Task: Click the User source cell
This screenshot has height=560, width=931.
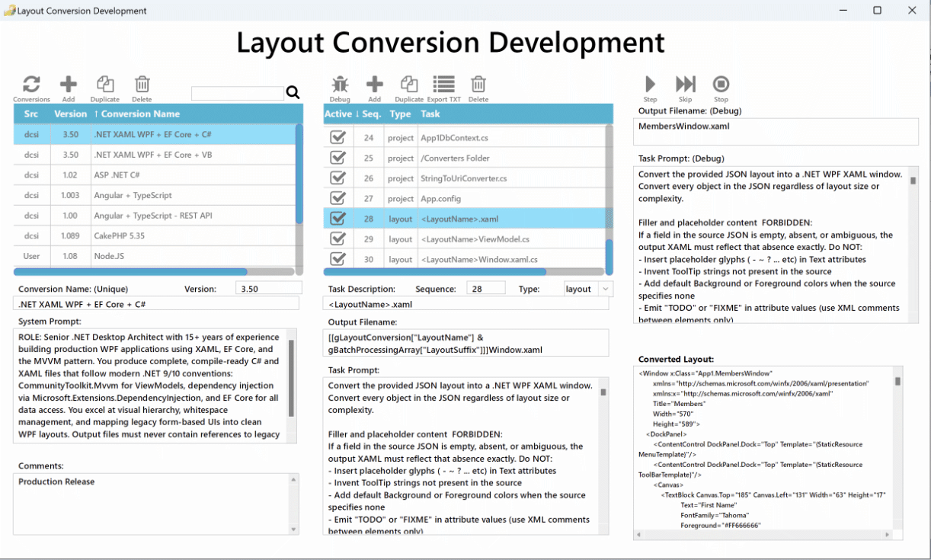Action: pos(31,256)
